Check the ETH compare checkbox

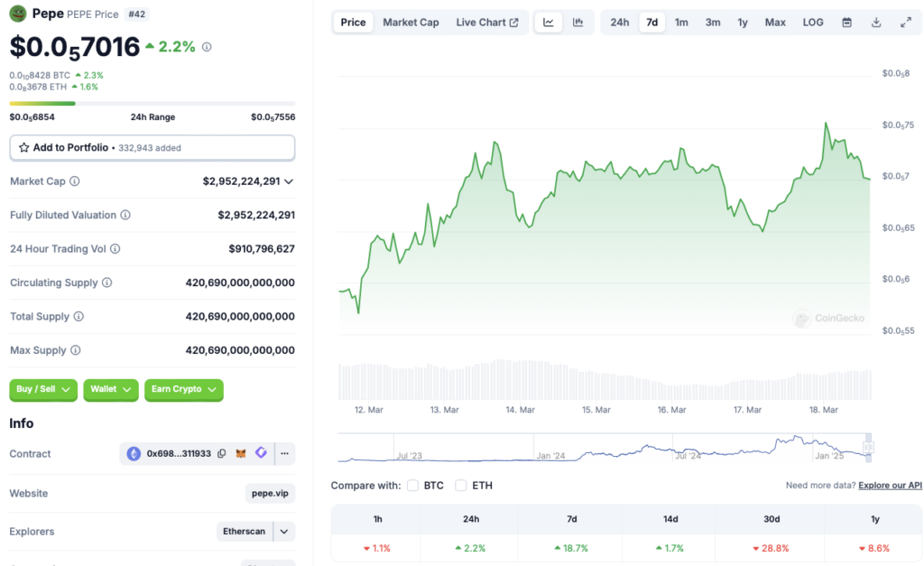click(461, 486)
